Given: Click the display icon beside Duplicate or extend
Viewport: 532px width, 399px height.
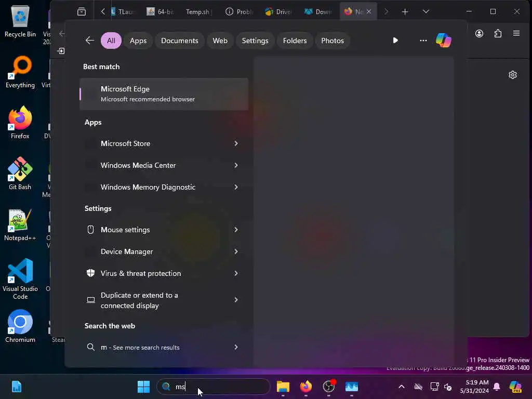Looking at the screenshot, I should (91, 300).
